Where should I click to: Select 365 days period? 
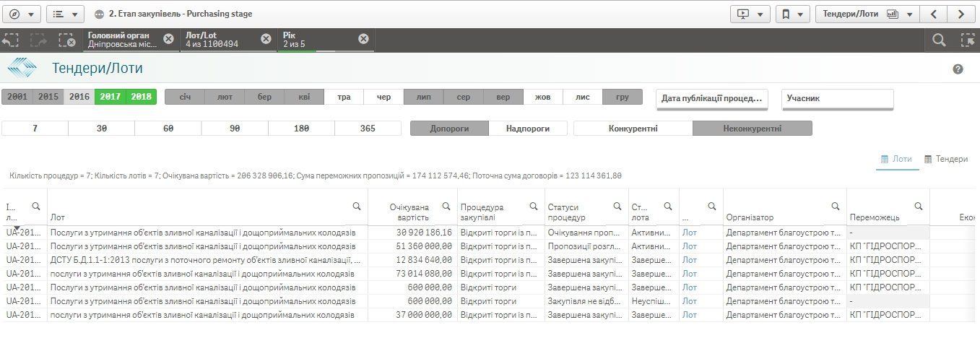(368, 129)
